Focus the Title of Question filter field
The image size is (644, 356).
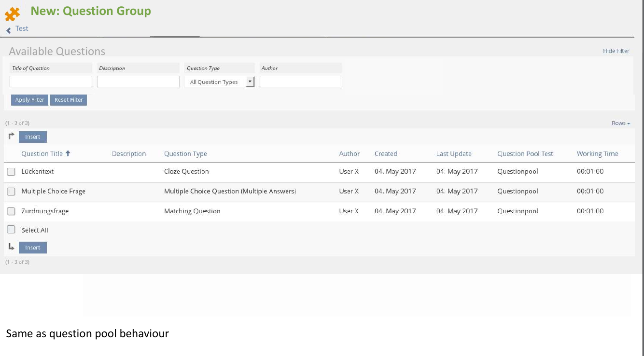pos(51,82)
